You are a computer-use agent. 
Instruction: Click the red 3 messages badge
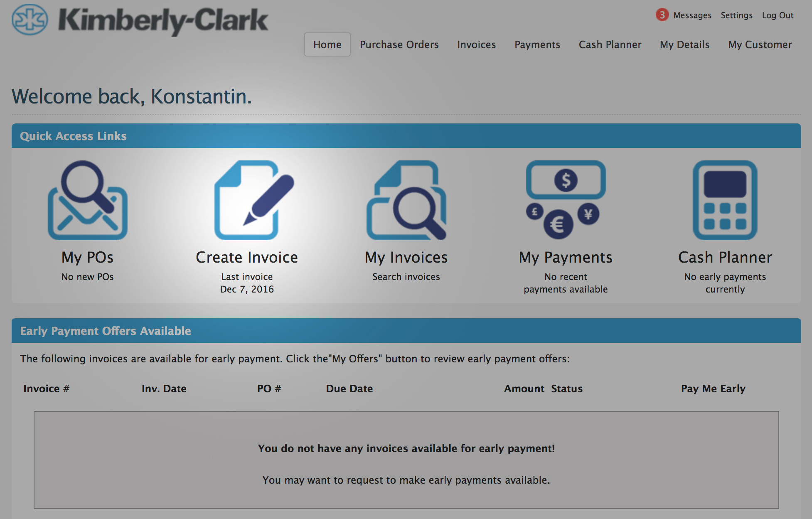(662, 15)
